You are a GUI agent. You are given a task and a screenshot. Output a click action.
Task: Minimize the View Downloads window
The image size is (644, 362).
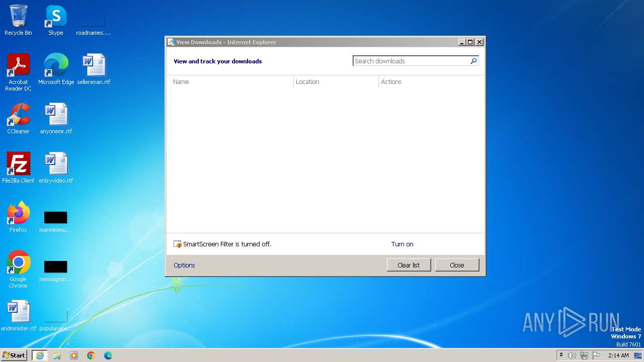[462, 42]
